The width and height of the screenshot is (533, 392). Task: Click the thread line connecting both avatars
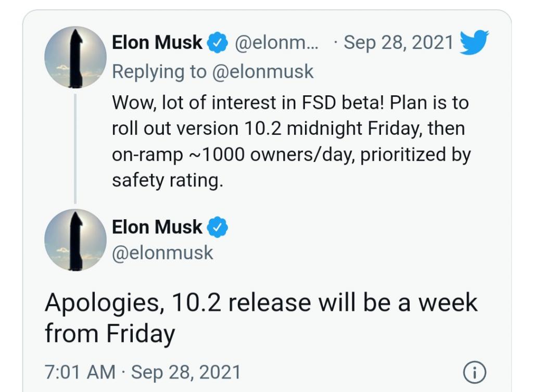pyautogui.click(x=75, y=148)
